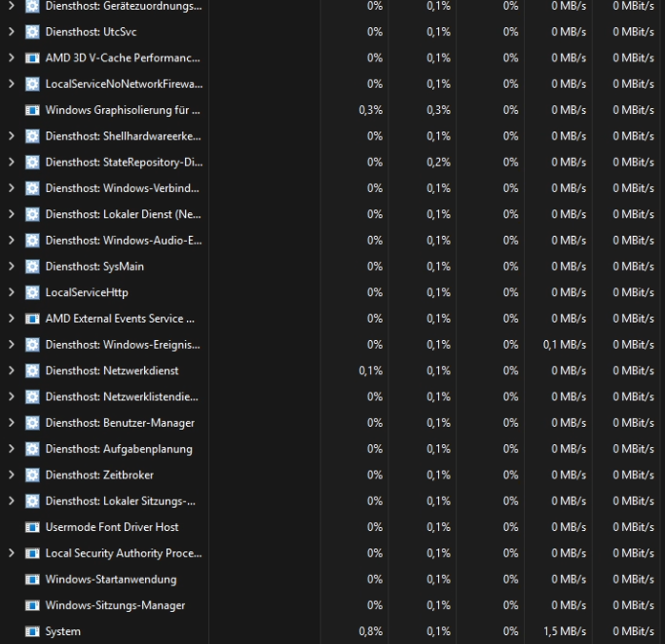Select the System process name
The width and height of the screenshot is (665, 644).
(x=62, y=631)
